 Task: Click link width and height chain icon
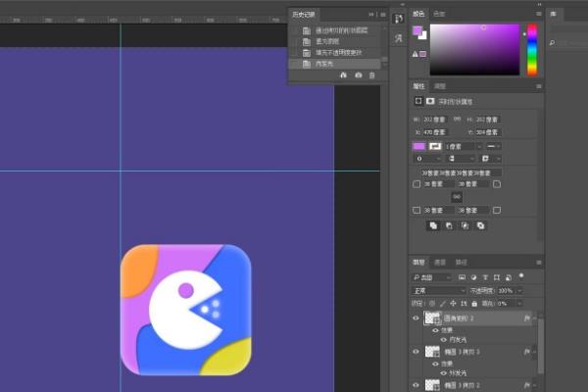[457, 119]
